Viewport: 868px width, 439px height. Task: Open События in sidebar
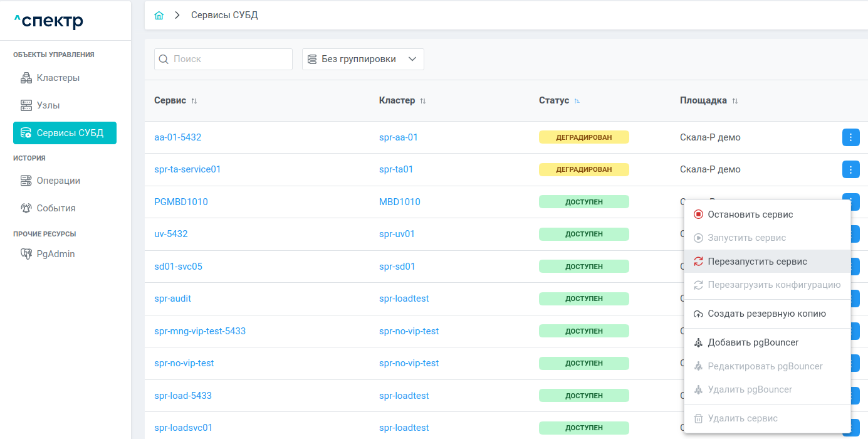click(56, 208)
